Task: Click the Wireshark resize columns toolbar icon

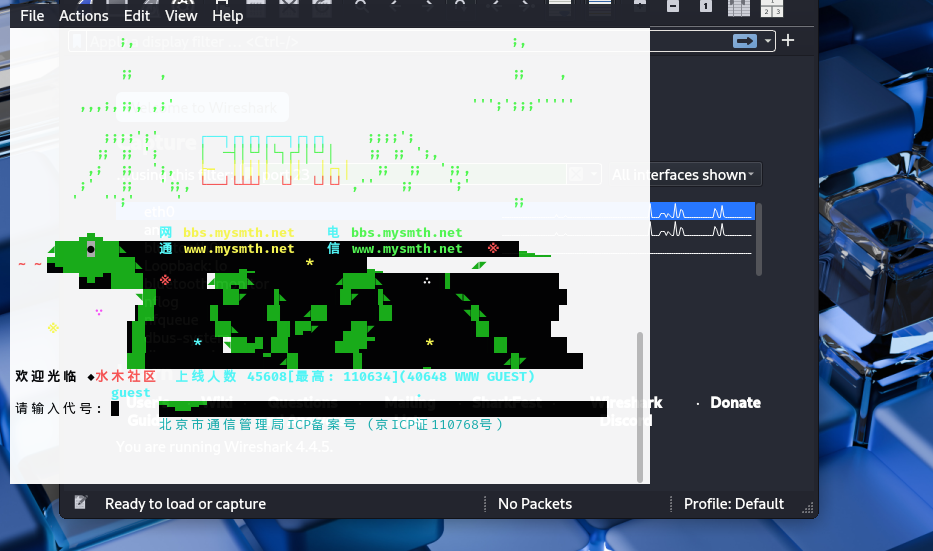Action: (x=739, y=8)
